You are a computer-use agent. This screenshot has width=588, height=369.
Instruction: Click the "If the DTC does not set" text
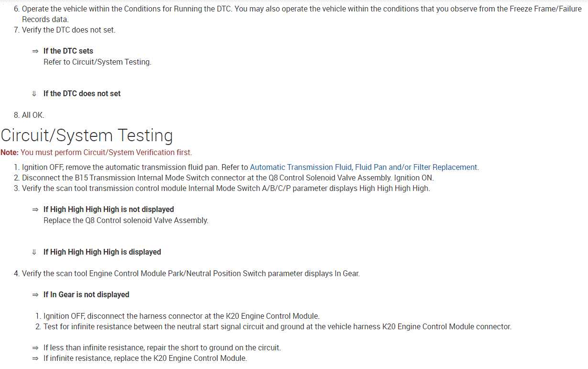82,94
